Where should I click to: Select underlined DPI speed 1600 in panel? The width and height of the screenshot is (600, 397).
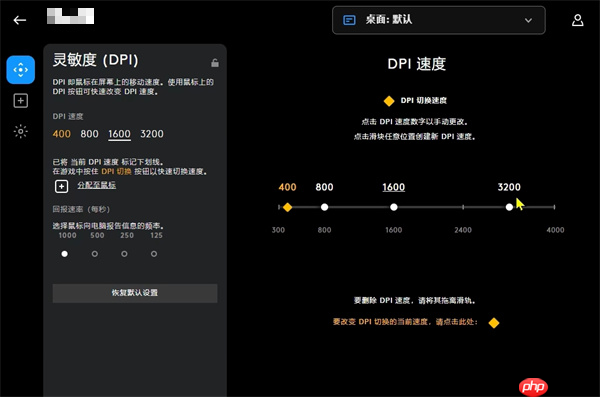[119, 134]
